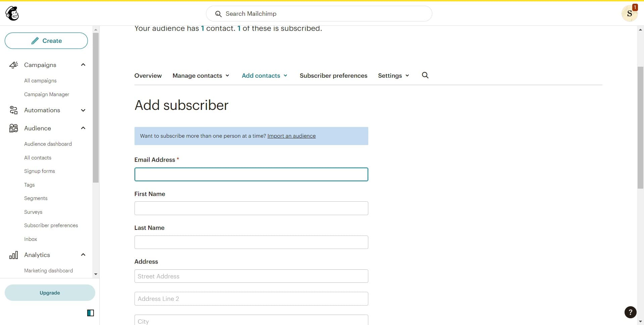
Task: Toggle the sidebar collapse control at bottom left
Action: click(x=91, y=313)
